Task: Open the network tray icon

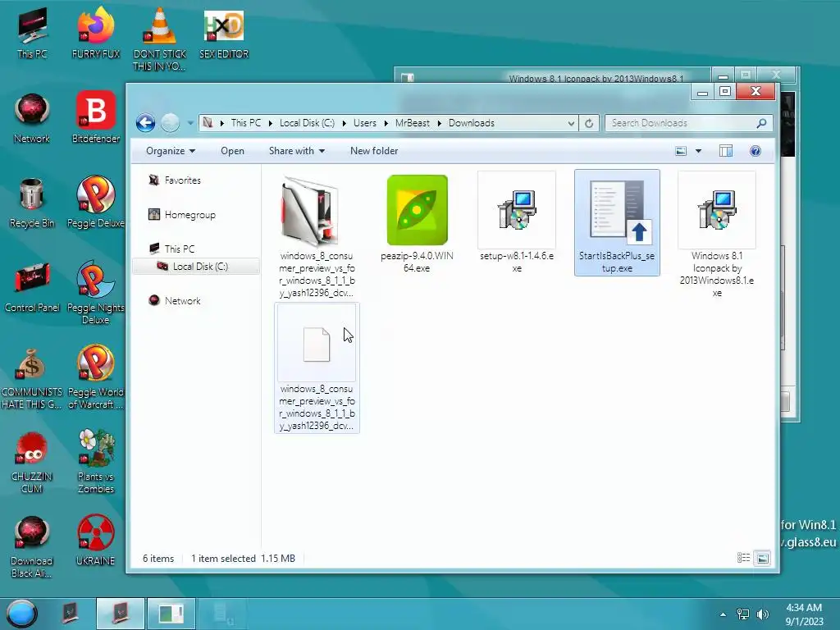Action: pyautogui.click(x=743, y=614)
